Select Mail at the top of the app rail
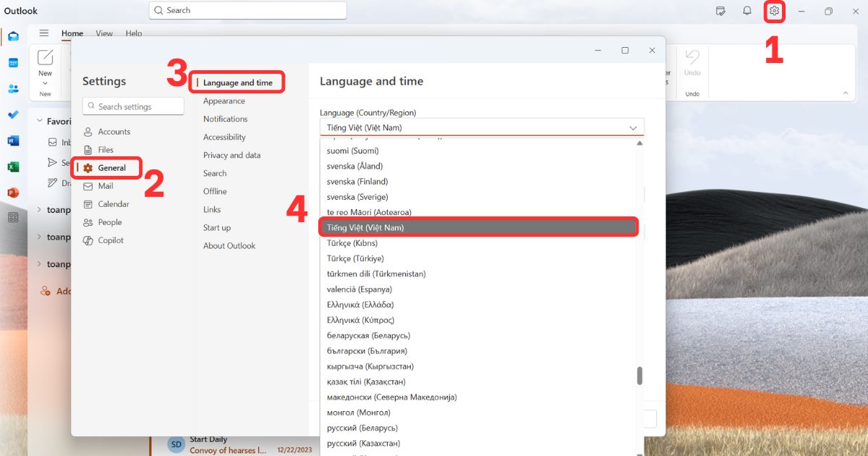 [13, 35]
